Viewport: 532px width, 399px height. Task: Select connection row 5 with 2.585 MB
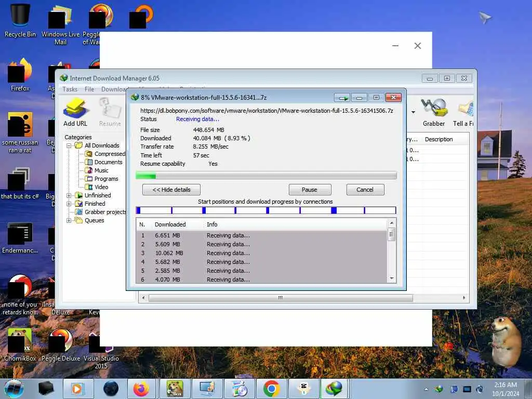tap(262, 271)
